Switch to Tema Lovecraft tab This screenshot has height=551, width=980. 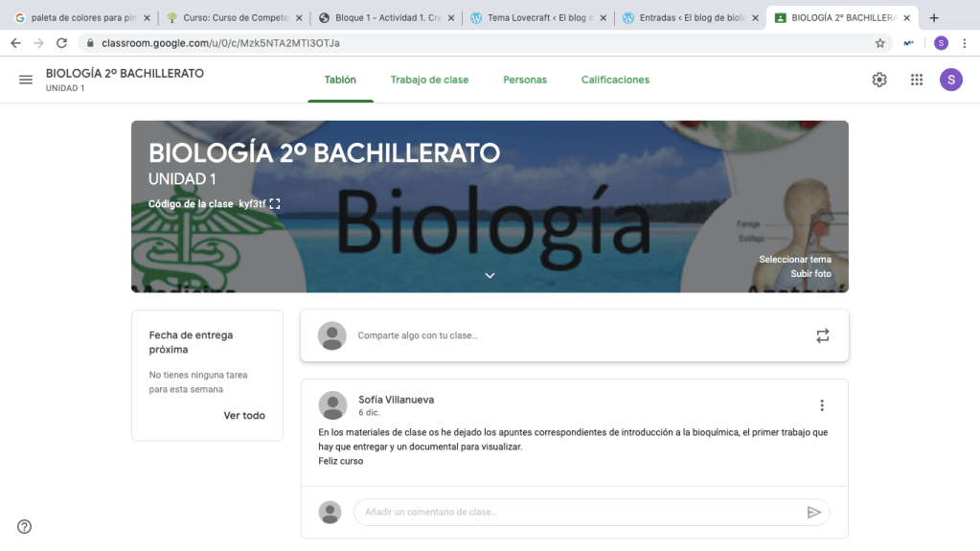point(540,18)
